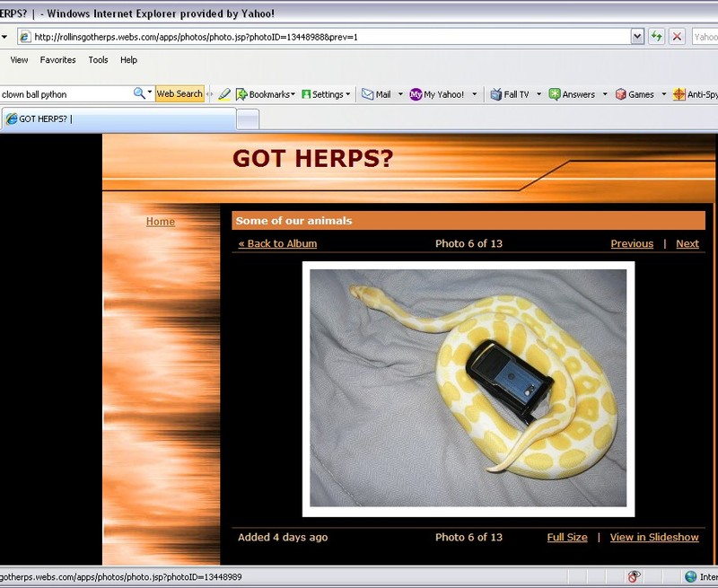This screenshot has width=718, height=588.
Task: Go to the Next photo link
Action: tap(687, 243)
